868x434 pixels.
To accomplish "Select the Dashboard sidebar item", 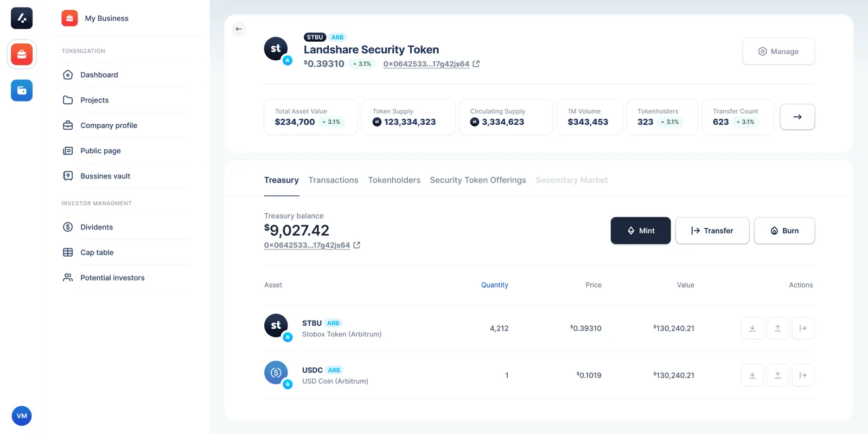I will click(99, 75).
